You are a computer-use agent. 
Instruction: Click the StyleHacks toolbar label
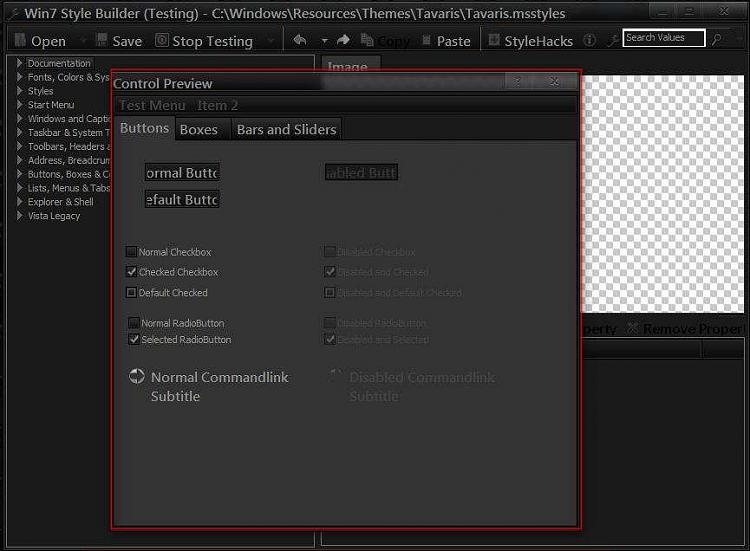click(x=539, y=41)
